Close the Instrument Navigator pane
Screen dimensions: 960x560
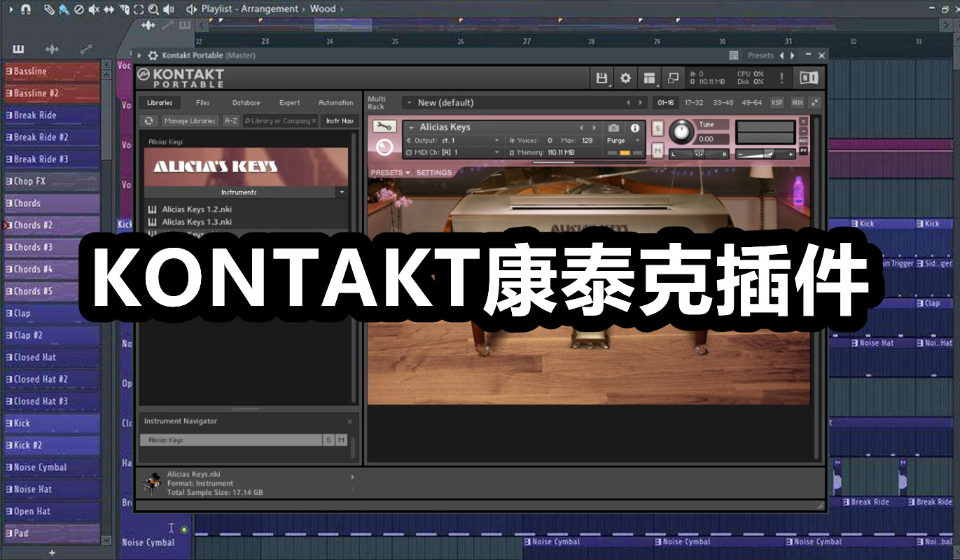click(349, 421)
